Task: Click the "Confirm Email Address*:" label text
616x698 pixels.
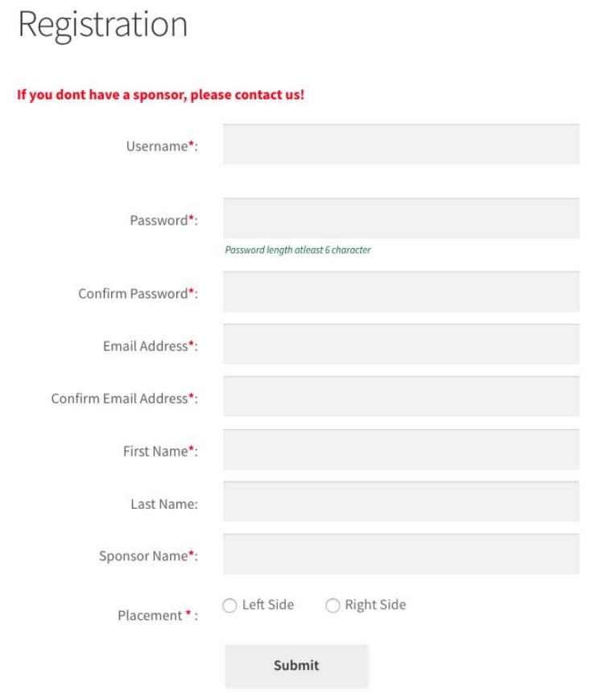Action: tap(125, 399)
